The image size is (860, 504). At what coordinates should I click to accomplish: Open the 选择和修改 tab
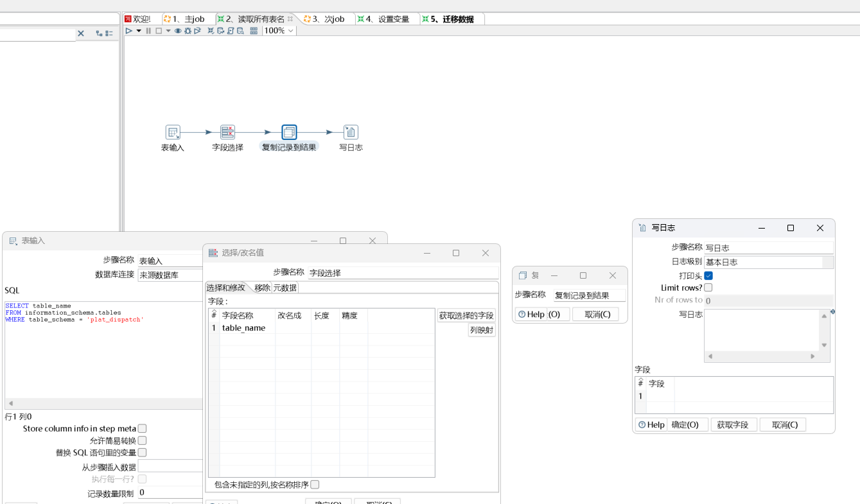[225, 288]
